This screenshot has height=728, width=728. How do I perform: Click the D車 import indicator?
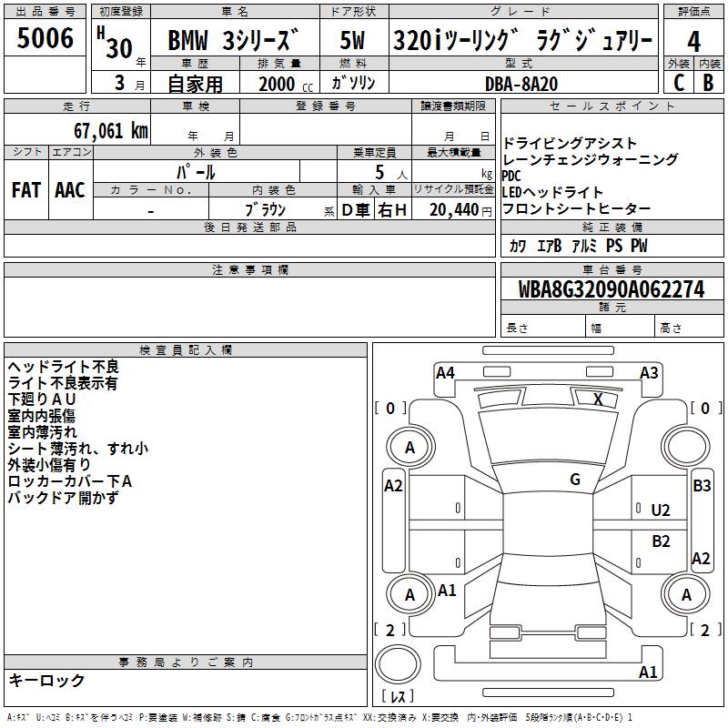tap(356, 210)
